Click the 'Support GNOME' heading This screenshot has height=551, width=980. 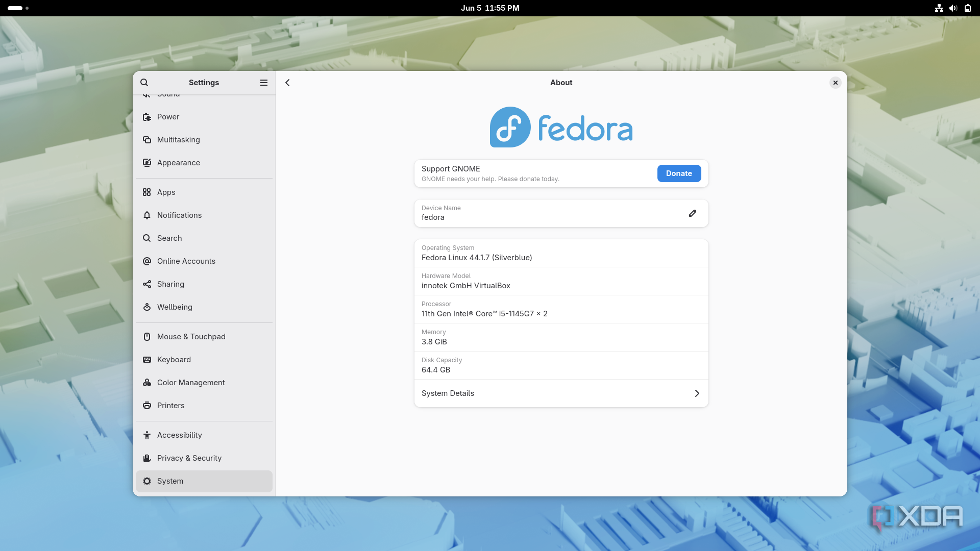click(451, 169)
